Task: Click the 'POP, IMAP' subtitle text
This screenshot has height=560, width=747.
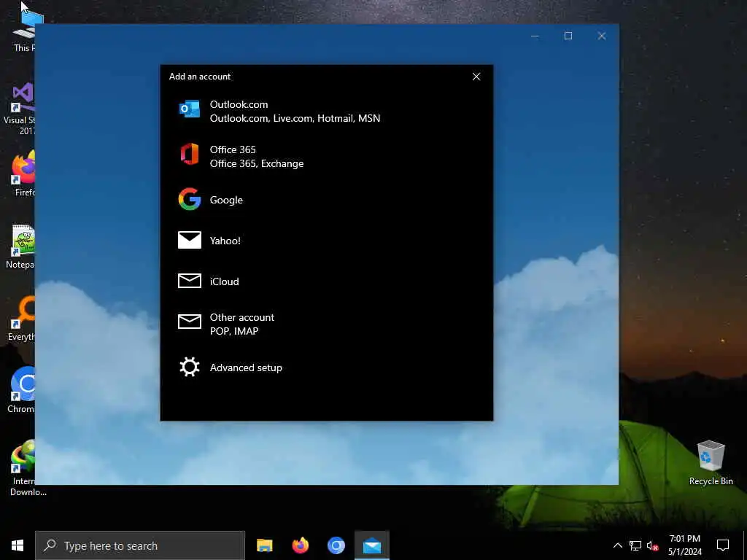Action: [234, 331]
